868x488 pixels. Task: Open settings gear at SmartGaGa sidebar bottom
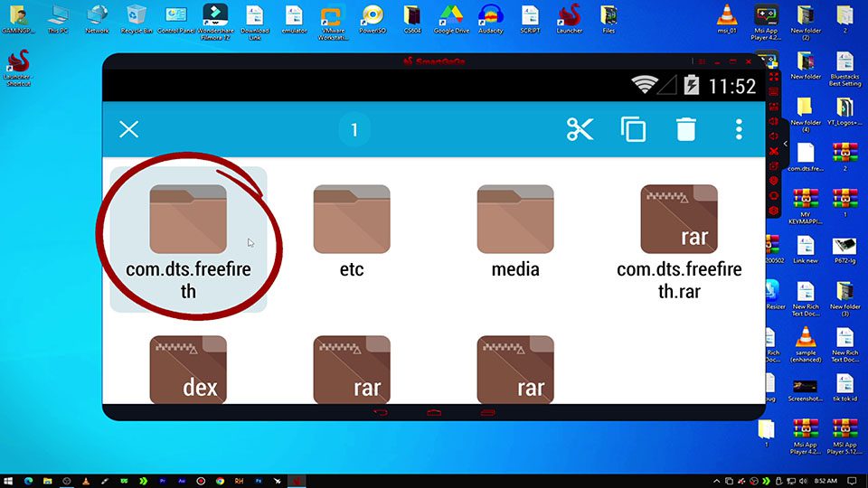[774, 211]
